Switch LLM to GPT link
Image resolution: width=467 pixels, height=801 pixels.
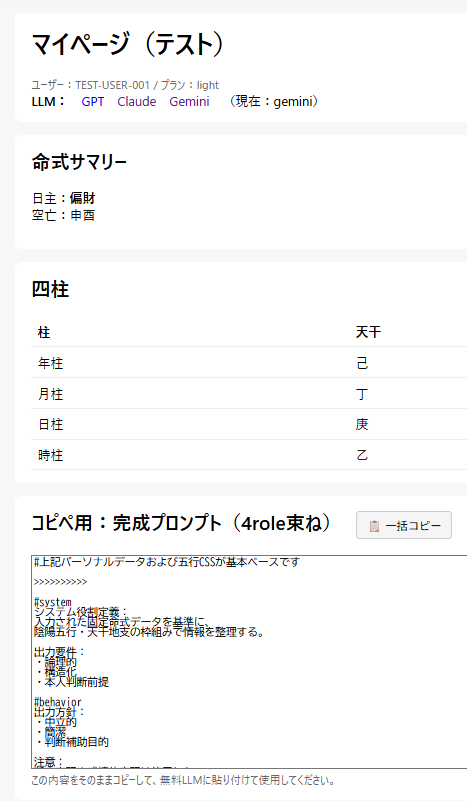[92, 102]
